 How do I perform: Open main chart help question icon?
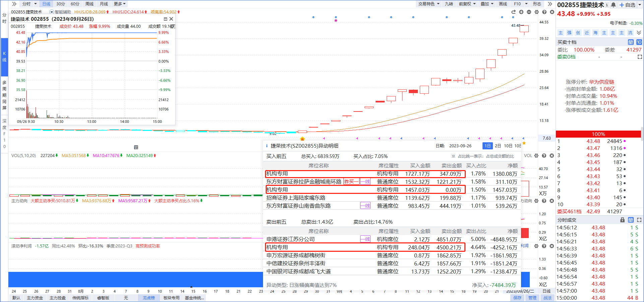pyautogui.click(x=544, y=12)
